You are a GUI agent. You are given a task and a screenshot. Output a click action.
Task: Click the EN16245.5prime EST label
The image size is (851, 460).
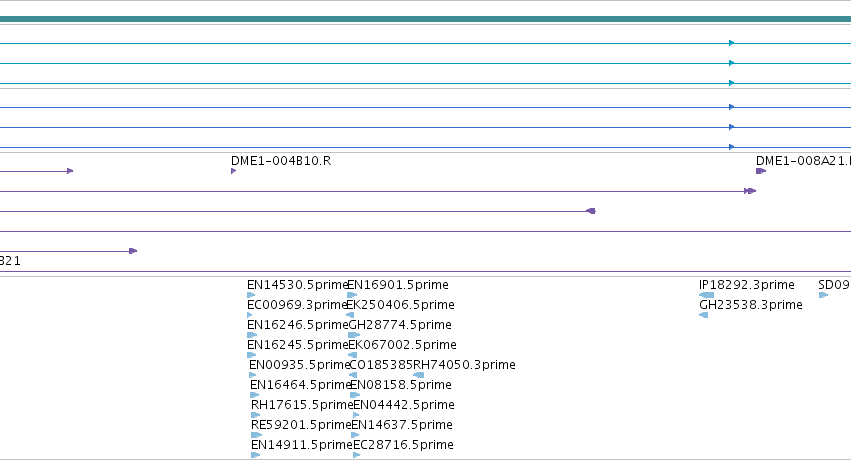pyautogui.click(x=297, y=345)
